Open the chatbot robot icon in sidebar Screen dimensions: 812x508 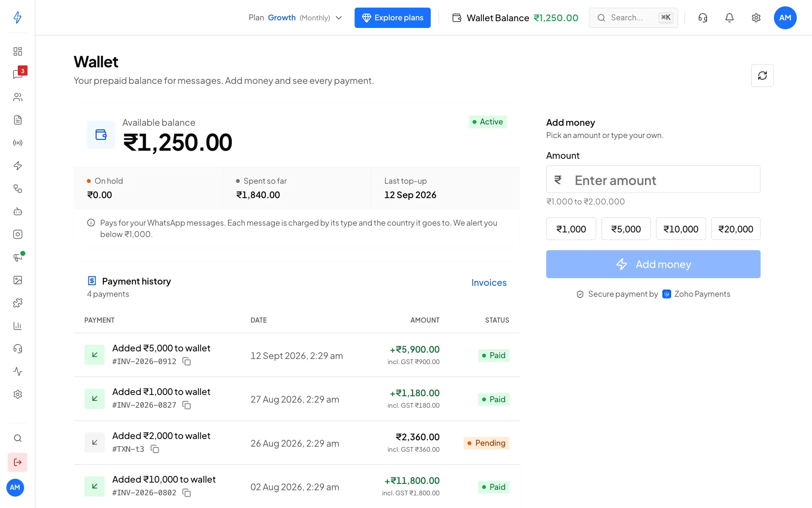tap(17, 211)
